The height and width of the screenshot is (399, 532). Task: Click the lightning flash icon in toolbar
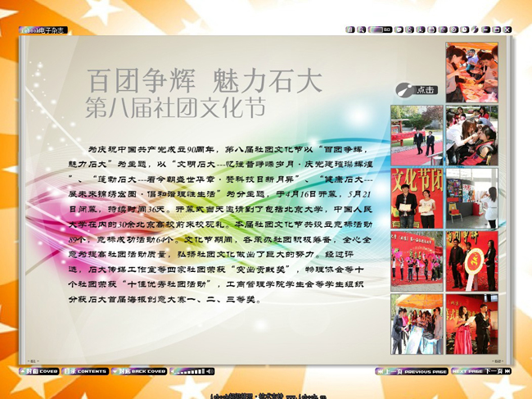(475, 29)
